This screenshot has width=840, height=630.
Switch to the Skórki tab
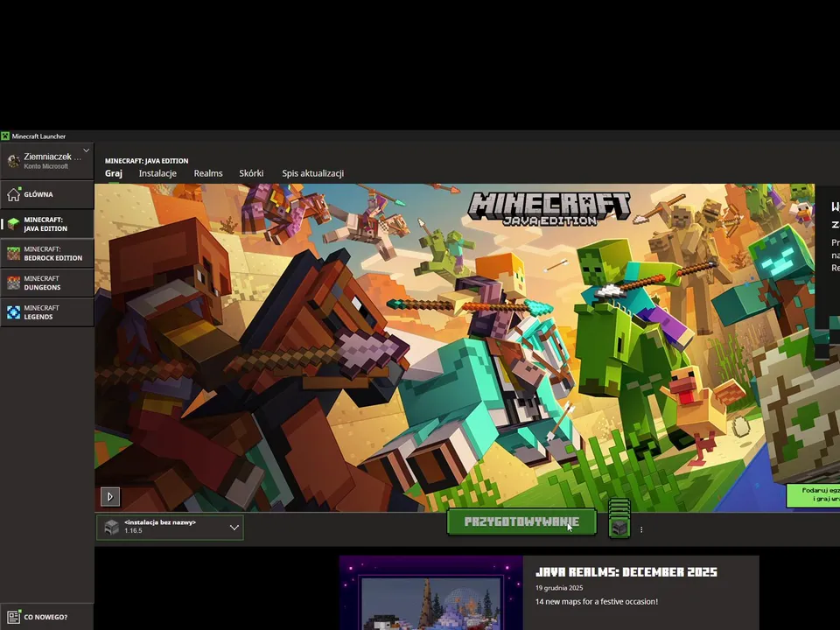(251, 173)
